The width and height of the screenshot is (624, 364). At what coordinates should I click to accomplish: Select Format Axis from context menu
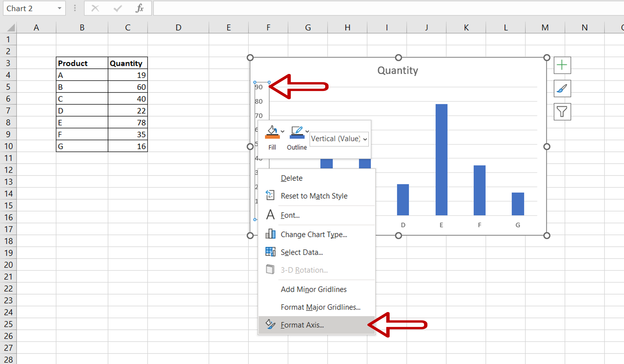coord(303,325)
